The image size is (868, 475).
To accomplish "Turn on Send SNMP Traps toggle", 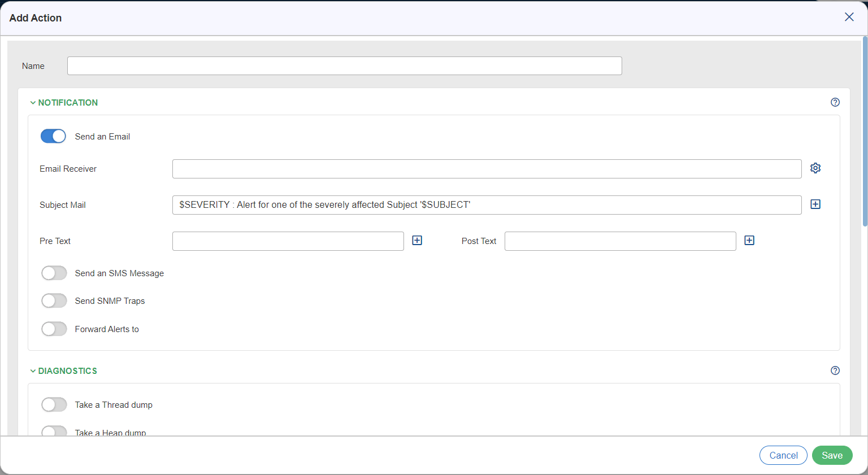I will click(54, 301).
